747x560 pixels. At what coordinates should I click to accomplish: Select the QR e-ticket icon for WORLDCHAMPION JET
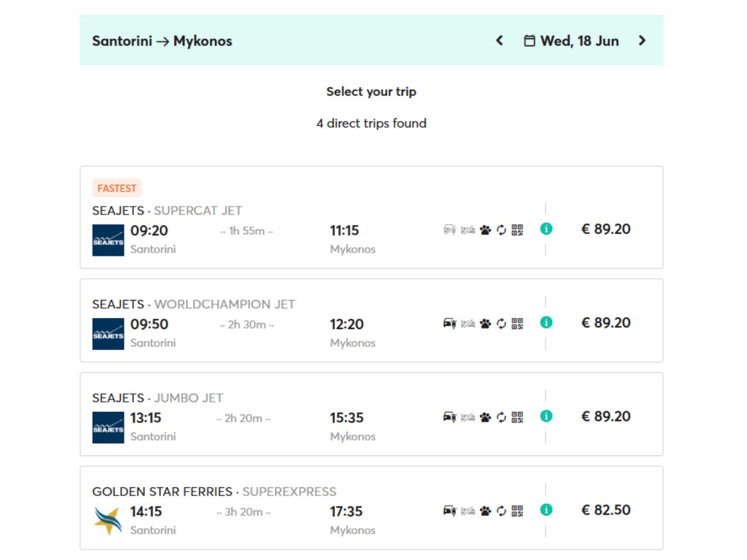tap(517, 323)
